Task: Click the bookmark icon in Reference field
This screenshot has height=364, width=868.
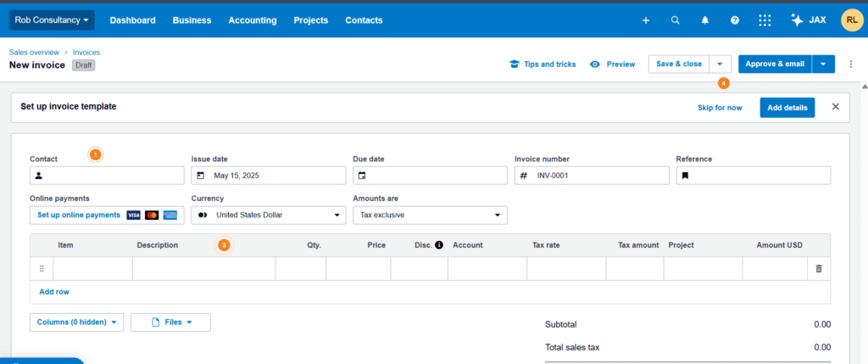Action: point(685,176)
